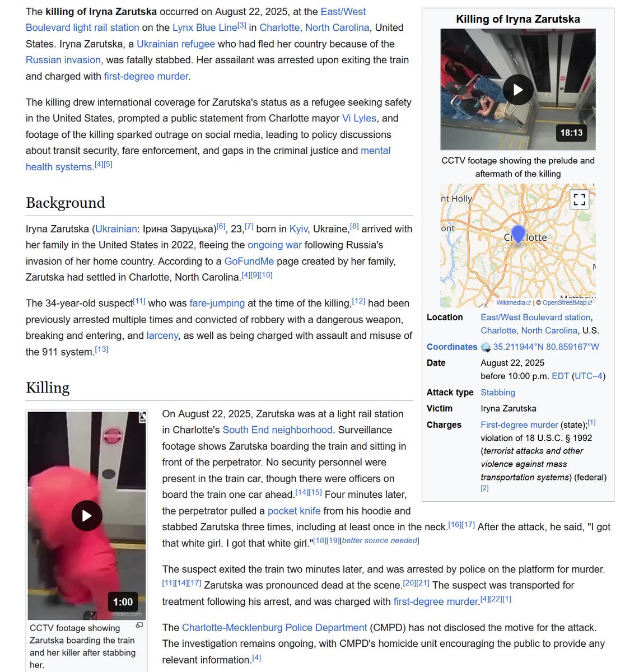Jump to citation [12] after time of the killing
Screen dimensions: 639x672
[x=358, y=301]
